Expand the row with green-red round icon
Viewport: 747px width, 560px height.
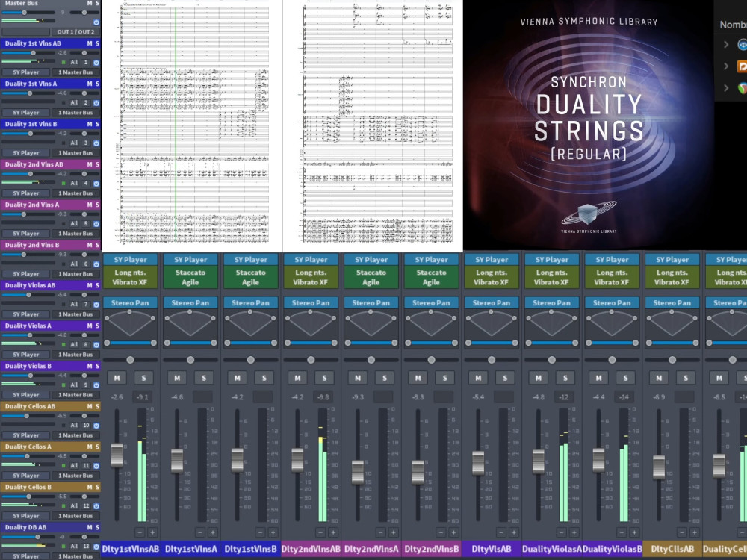(x=726, y=88)
